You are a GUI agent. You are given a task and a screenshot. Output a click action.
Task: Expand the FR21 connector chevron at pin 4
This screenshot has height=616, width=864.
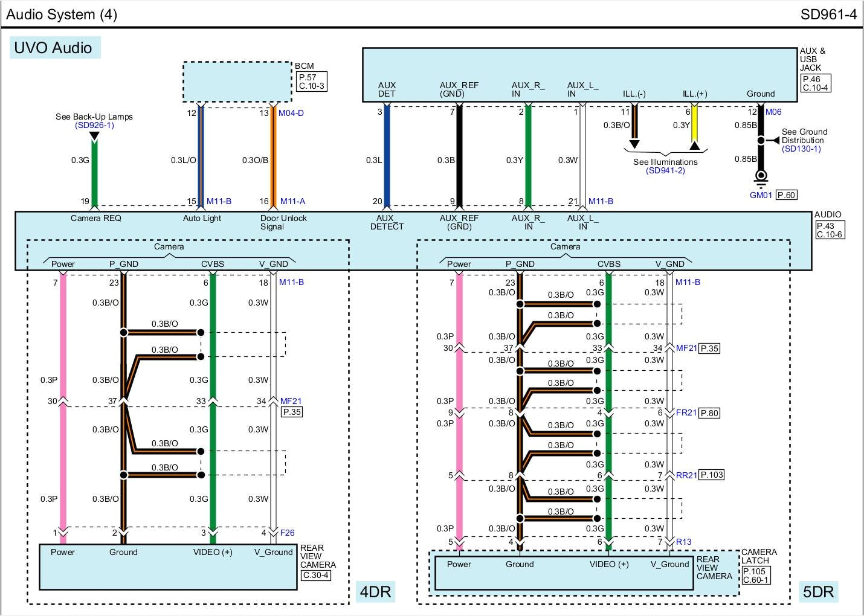[608, 412]
